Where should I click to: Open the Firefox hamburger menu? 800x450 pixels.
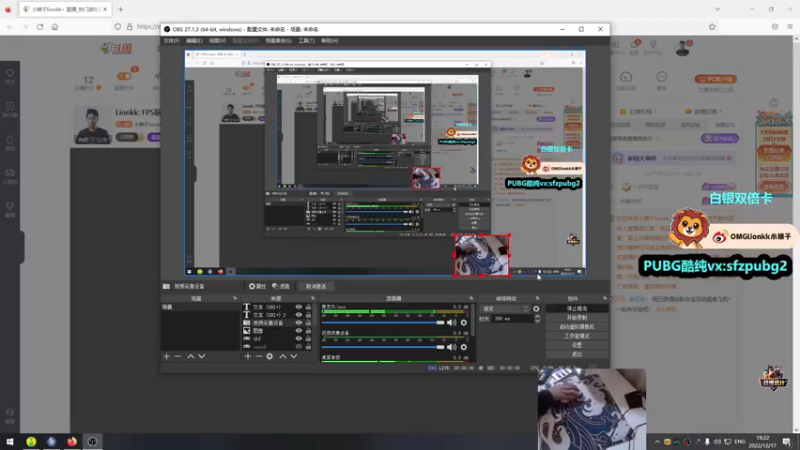click(x=790, y=27)
